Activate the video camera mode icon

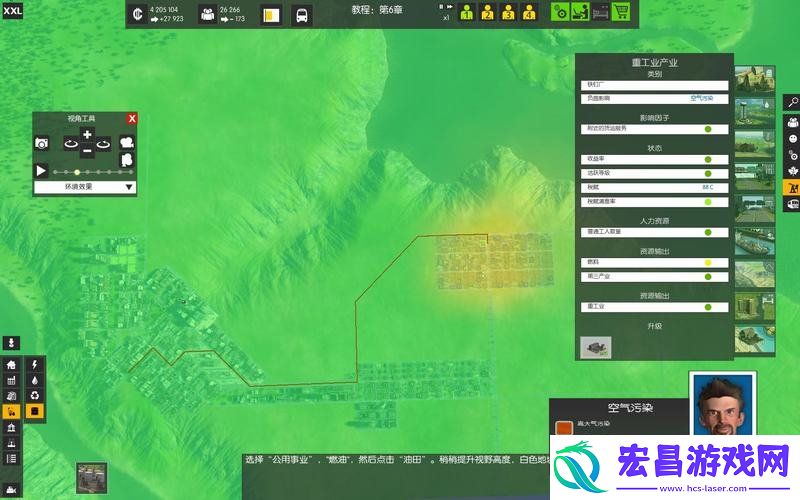[x=127, y=142]
